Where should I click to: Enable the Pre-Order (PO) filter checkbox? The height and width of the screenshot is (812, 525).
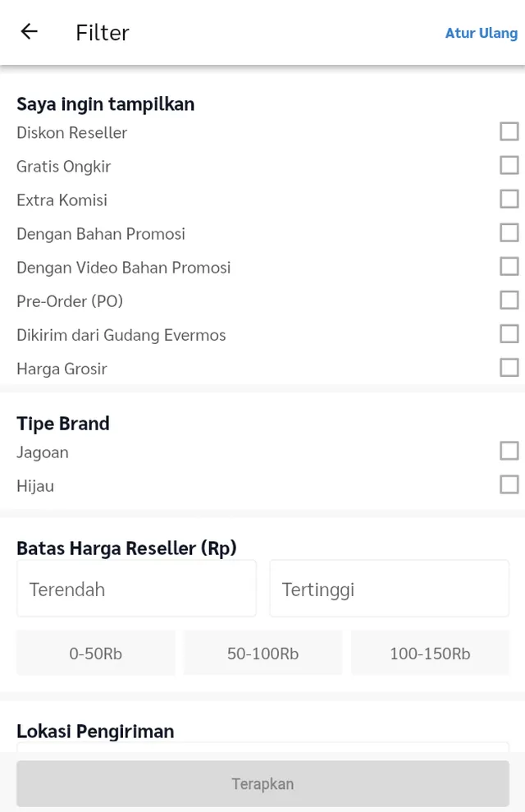(x=509, y=300)
